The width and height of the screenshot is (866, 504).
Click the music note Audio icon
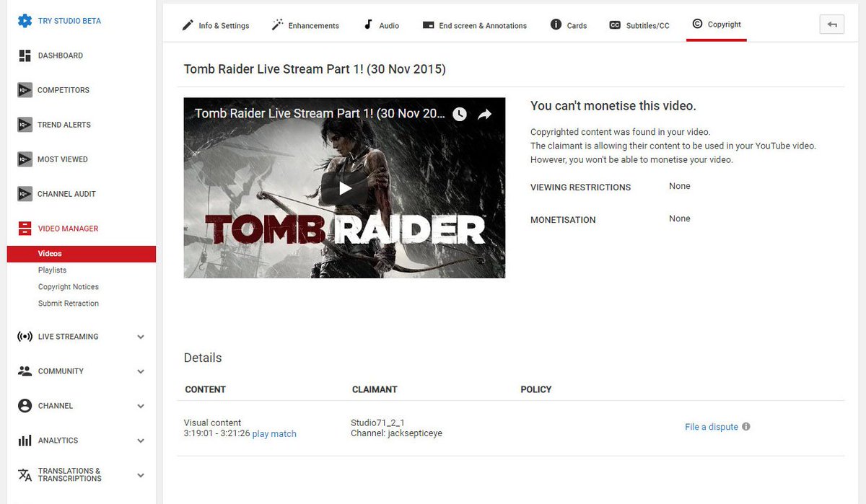368,25
